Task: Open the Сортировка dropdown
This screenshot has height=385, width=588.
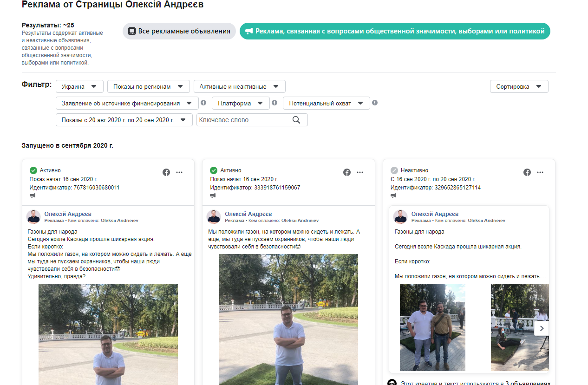Action: [519, 86]
